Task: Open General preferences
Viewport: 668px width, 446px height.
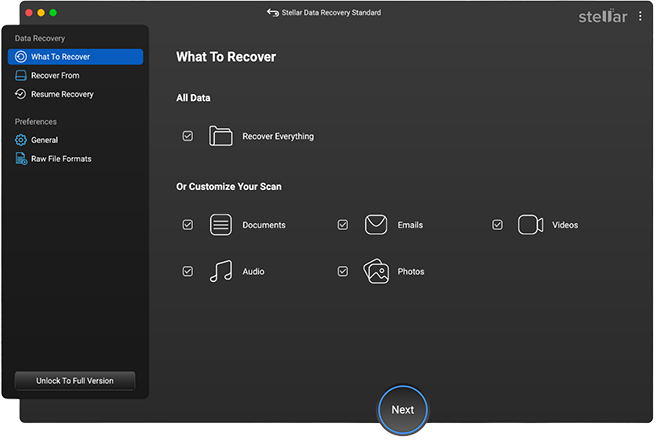Action: tap(44, 140)
